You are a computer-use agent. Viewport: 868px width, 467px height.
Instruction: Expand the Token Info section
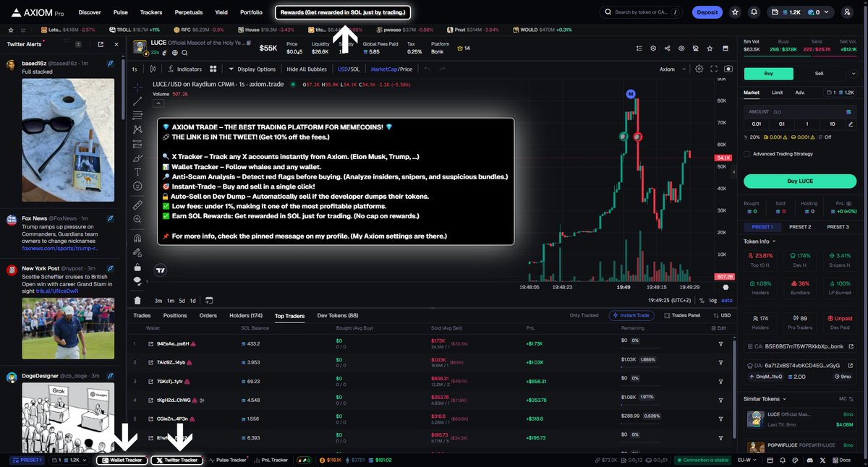point(759,241)
